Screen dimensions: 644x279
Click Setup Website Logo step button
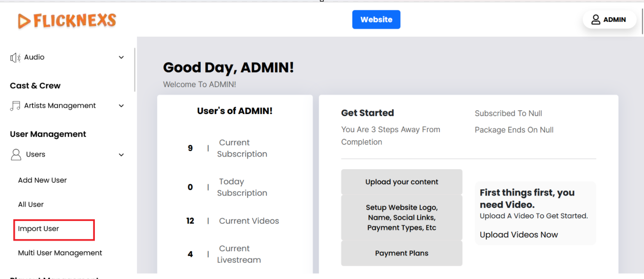point(401,218)
